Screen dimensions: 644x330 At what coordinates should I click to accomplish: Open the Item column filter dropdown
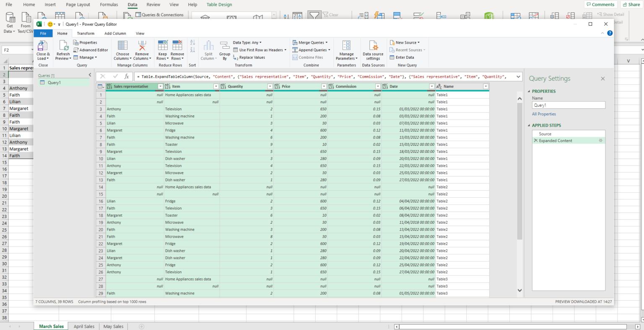coord(216,86)
